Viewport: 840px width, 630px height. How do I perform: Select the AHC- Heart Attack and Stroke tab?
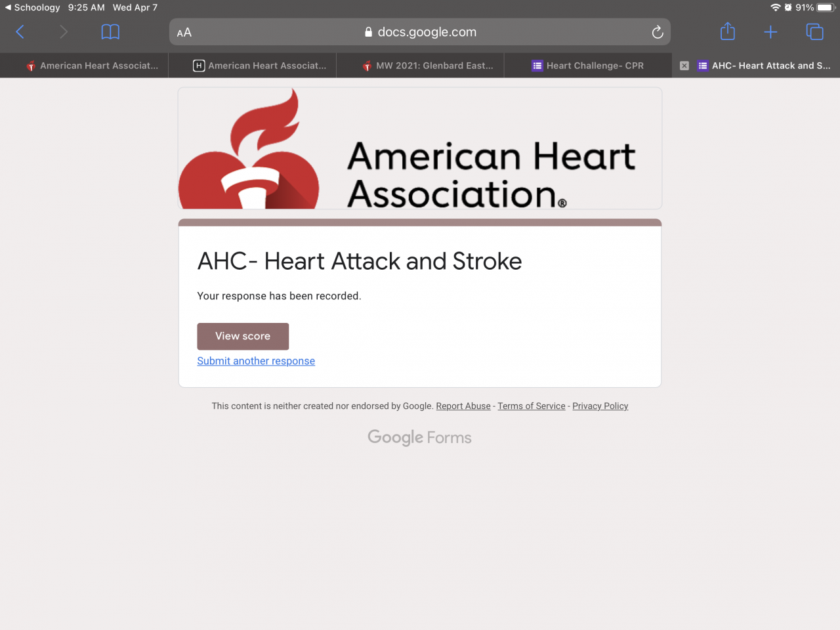[x=756, y=66]
